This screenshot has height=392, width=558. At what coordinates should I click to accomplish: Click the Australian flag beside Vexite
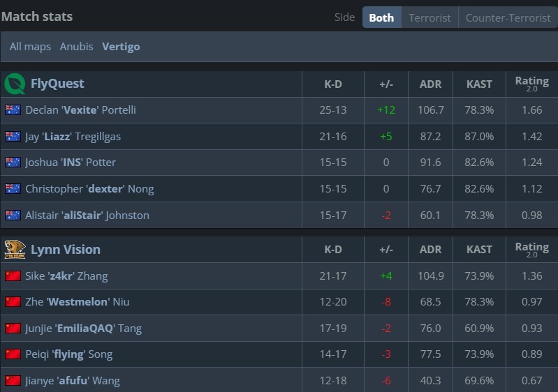tap(13, 110)
